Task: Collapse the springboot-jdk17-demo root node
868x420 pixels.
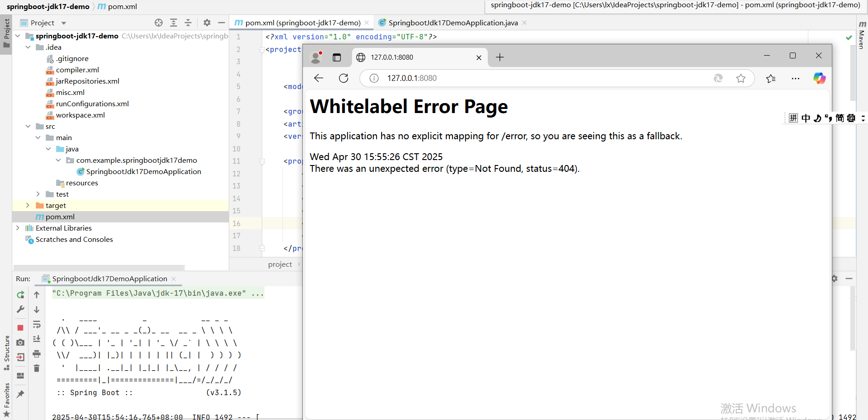Action: 18,36
